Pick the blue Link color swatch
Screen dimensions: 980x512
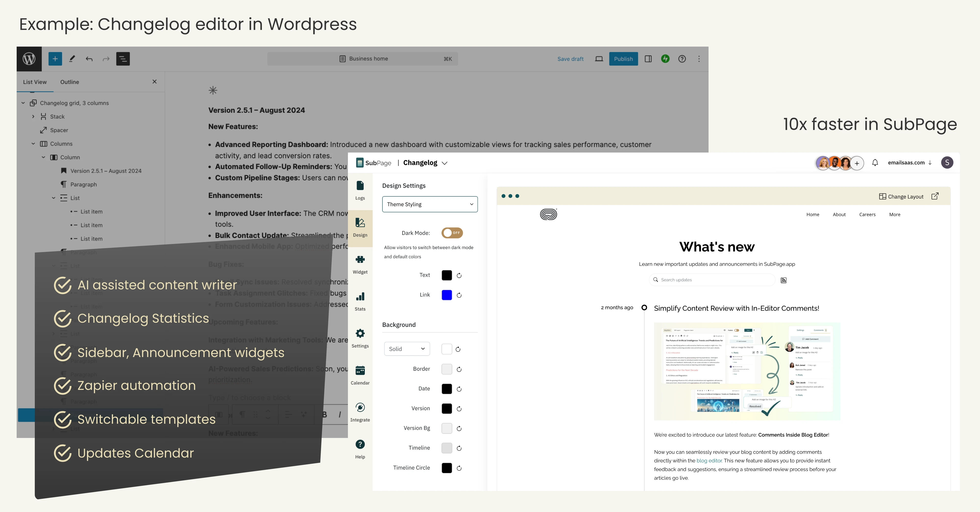(x=447, y=295)
